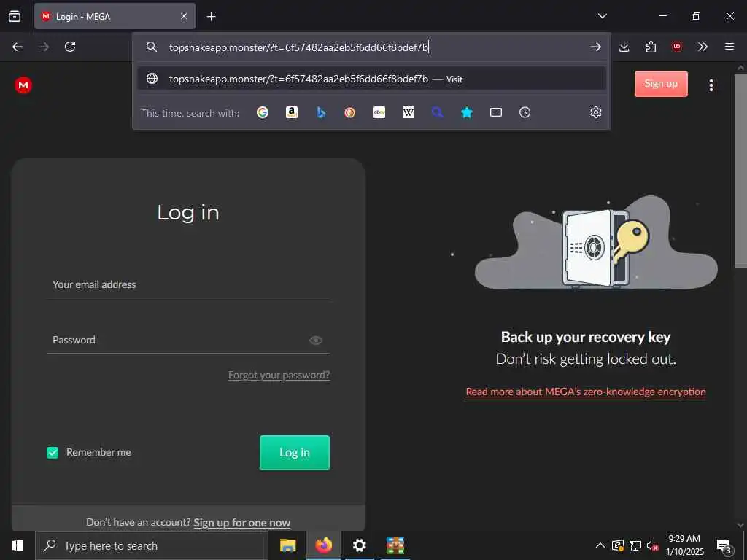The height and width of the screenshot is (560, 747).
Task: Open the Extensions menu
Action: (x=651, y=47)
